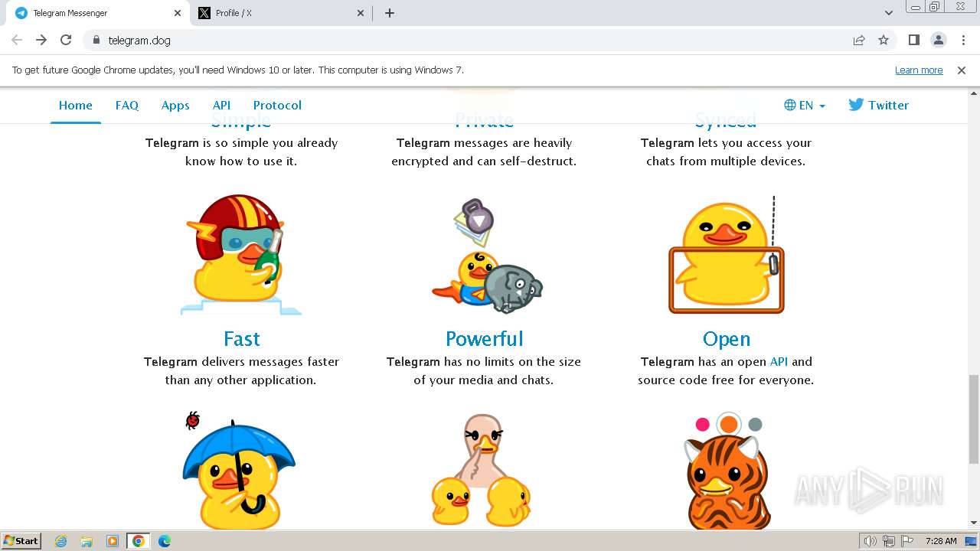Switch to the Telegram Messenger tab

[98, 13]
